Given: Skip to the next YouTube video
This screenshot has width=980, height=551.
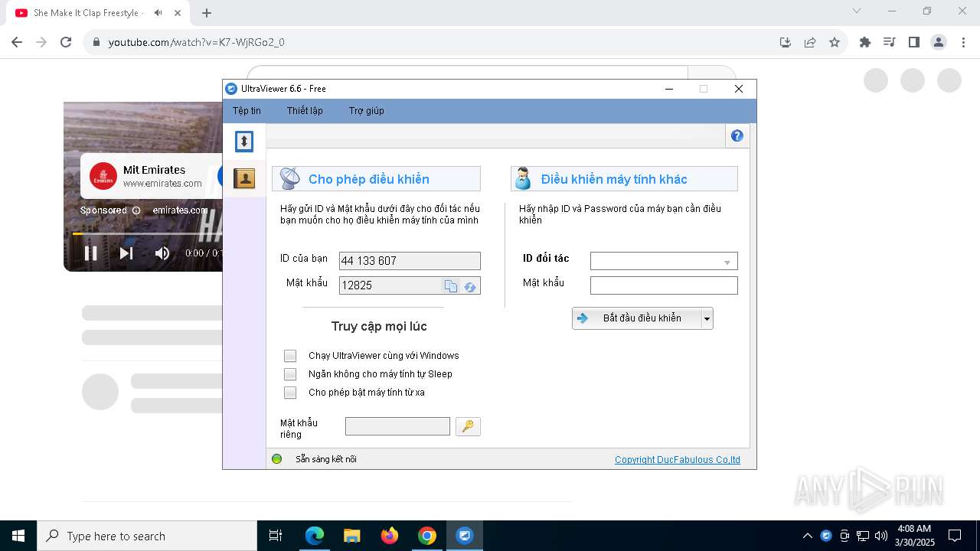Looking at the screenshot, I should click(x=126, y=253).
